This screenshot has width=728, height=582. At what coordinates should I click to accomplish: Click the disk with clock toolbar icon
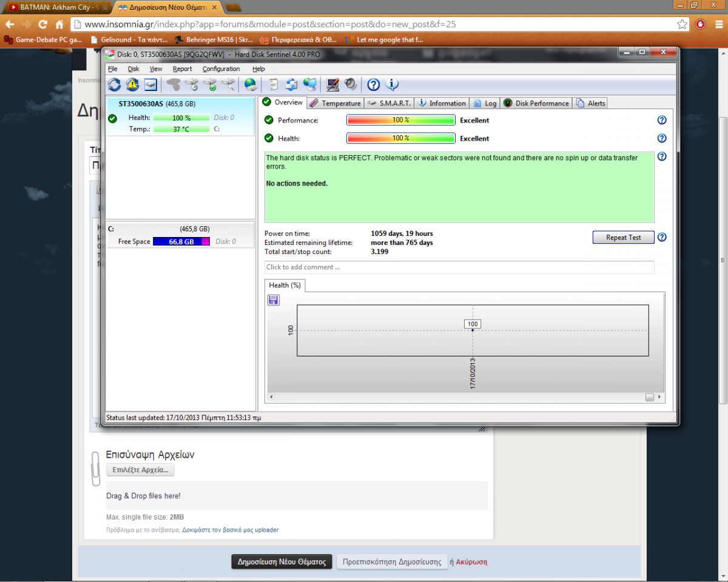point(192,84)
